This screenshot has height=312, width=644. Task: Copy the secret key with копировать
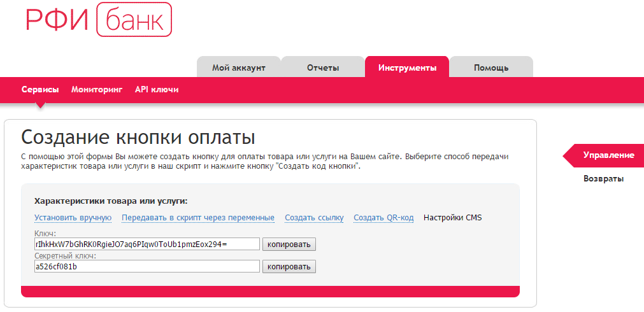289,266
